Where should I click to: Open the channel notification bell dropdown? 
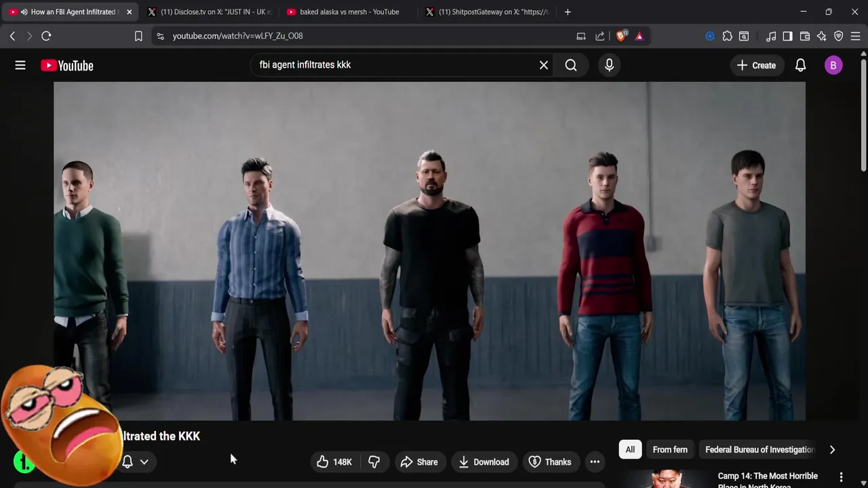coord(135,462)
